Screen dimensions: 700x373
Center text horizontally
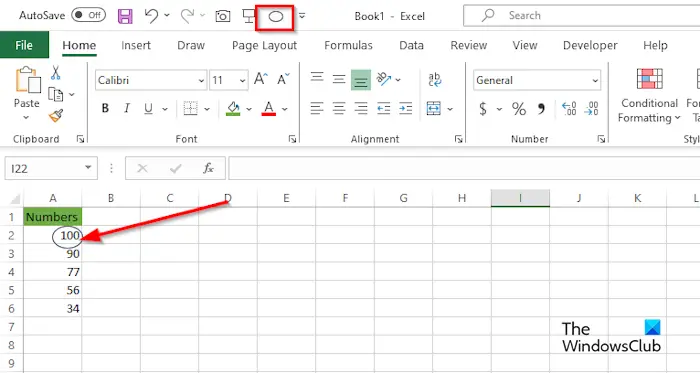coord(339,108)
